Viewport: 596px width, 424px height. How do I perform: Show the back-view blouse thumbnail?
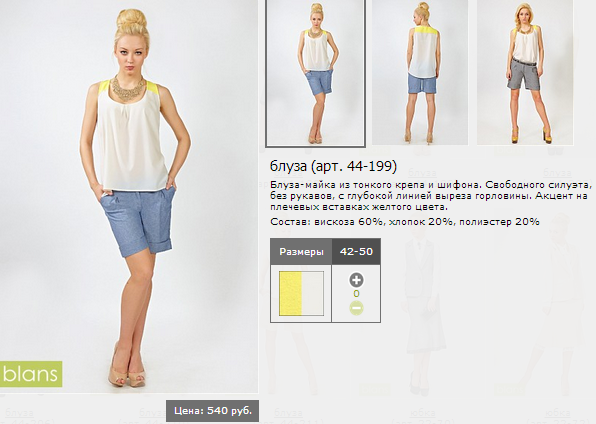tap(420, 72)
